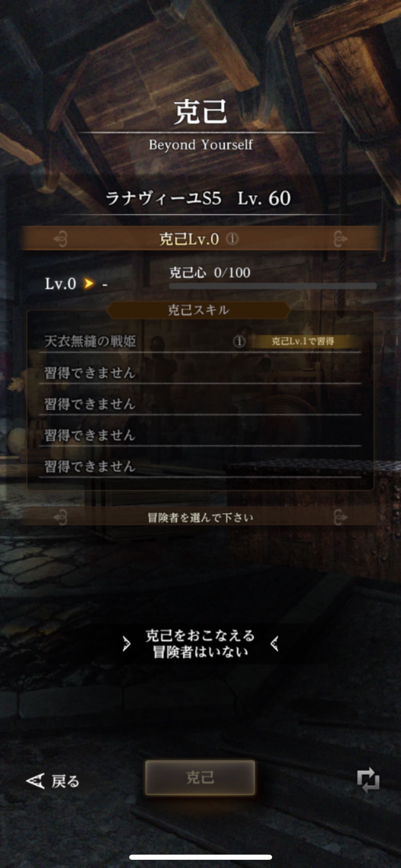Tap the swap rotate icon at bottom right
Image resolution: width=401 pixels, height=868 pixels.
[x=368, y=780]
